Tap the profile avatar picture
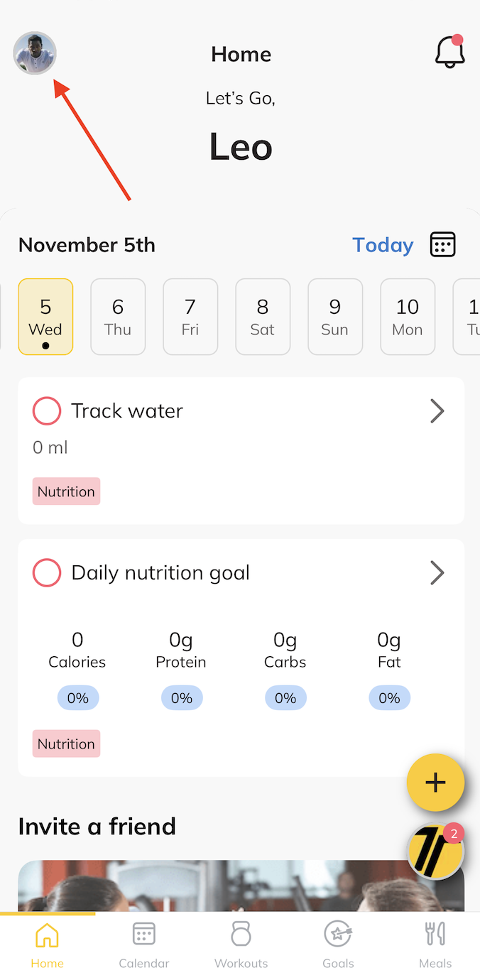Screen dimensions: 480x980 tap(35, 53)
